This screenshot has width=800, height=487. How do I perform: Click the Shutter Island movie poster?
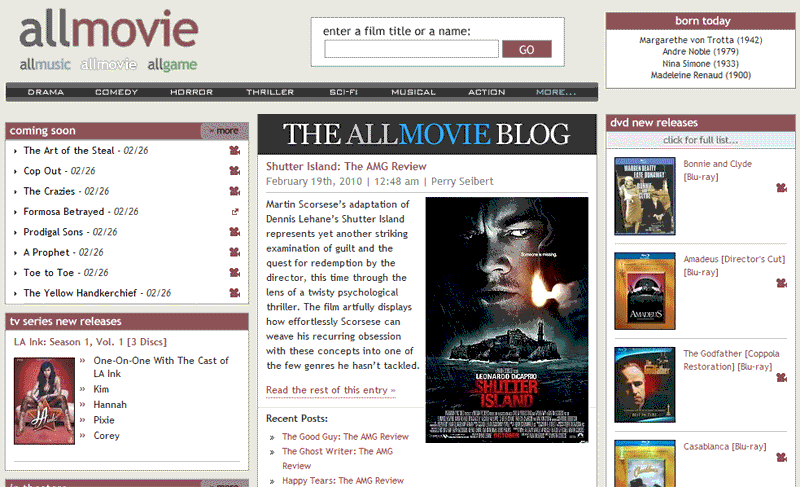tap(507, 320)
